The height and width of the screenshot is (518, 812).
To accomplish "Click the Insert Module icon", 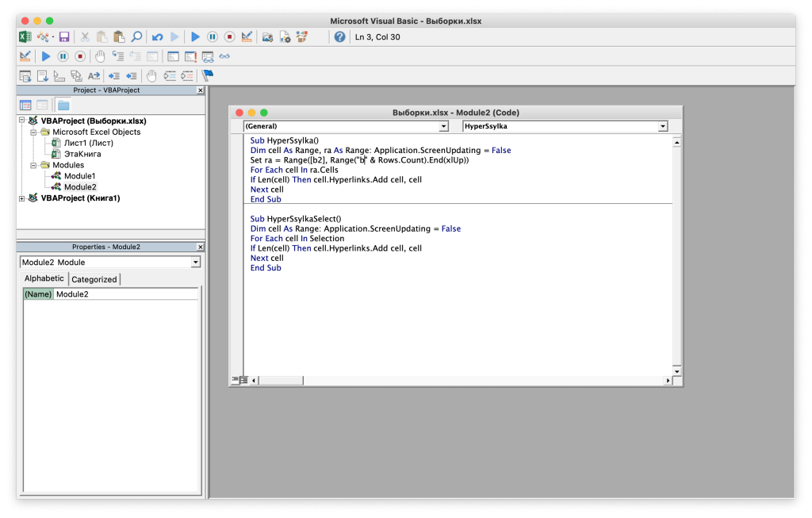I will (x=43, y=36).
